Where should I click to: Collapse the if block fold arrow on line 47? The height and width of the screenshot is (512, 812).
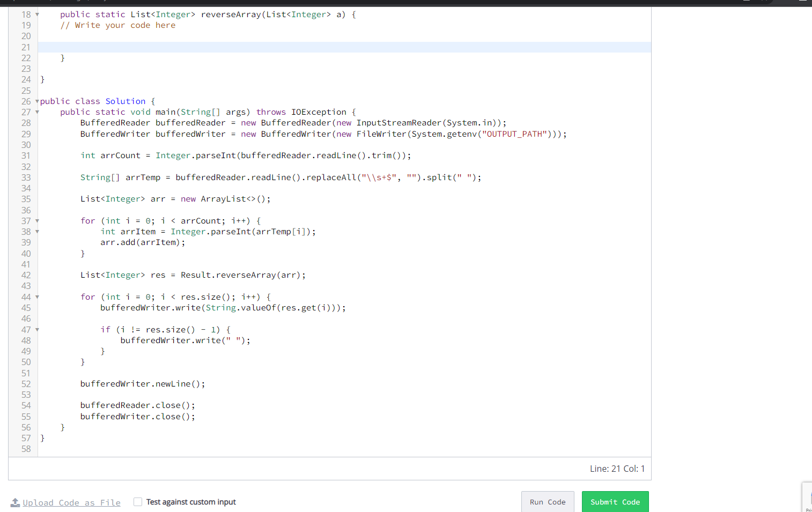click(36, 329)
